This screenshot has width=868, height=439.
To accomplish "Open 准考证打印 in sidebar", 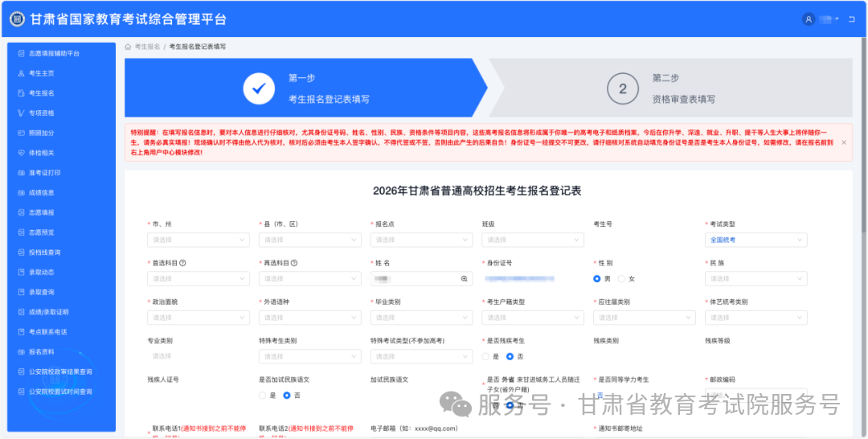I will 44,173.
